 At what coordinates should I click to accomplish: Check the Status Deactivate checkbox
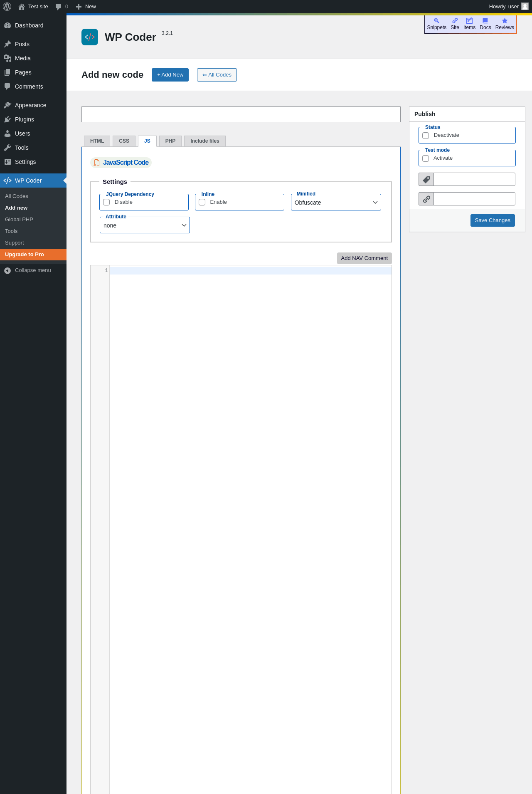426,136
